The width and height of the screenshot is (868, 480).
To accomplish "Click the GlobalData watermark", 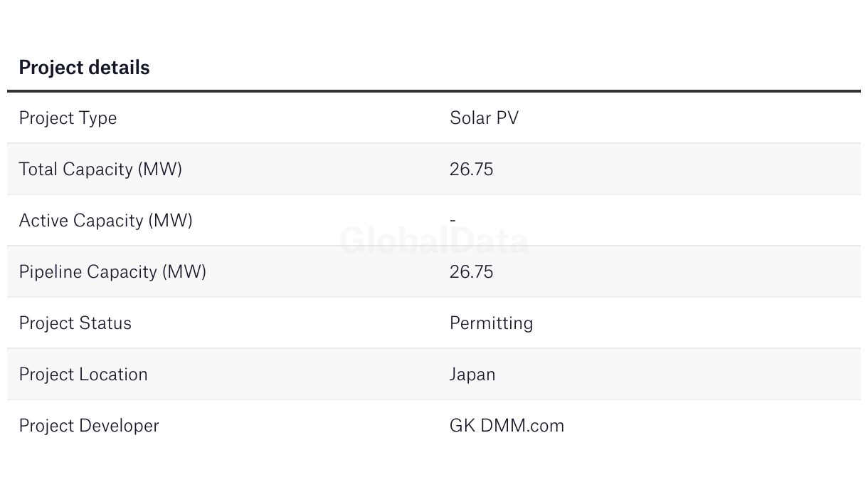I will pos(434,241).
